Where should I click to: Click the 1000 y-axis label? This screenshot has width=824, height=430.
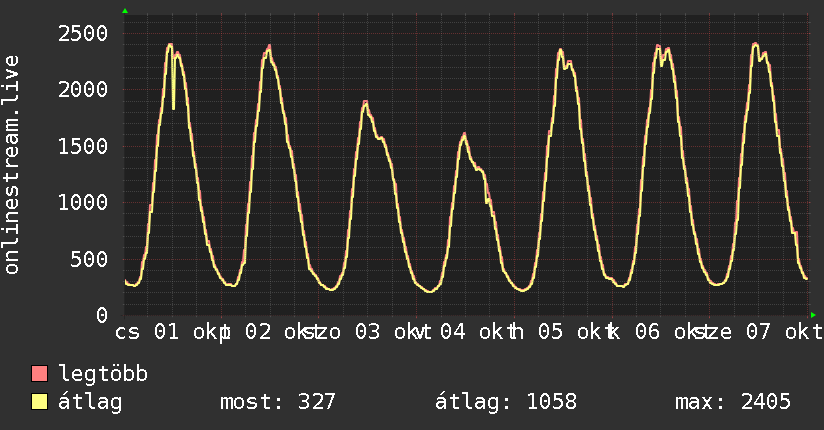(x=83, y=202)
